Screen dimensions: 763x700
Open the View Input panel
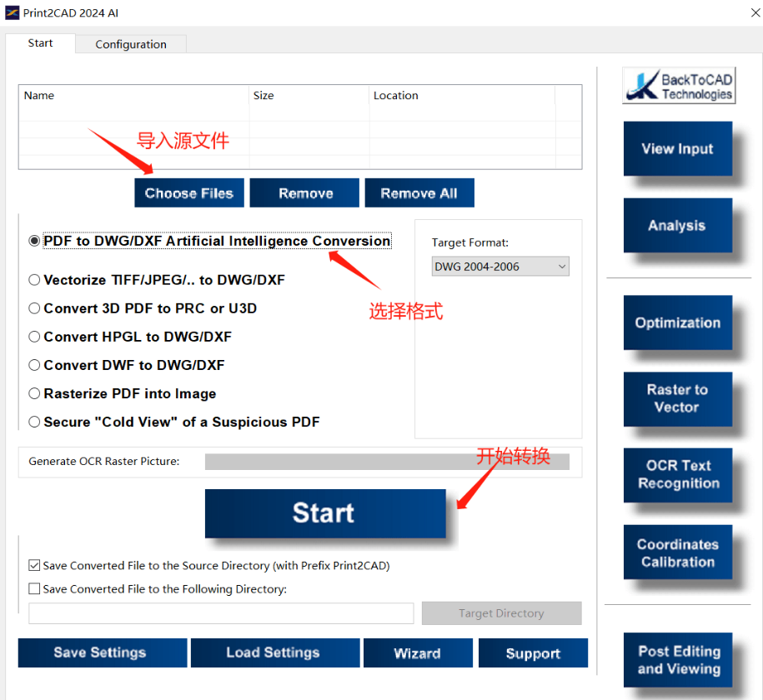pyautogui.click(x=677, y=148)
